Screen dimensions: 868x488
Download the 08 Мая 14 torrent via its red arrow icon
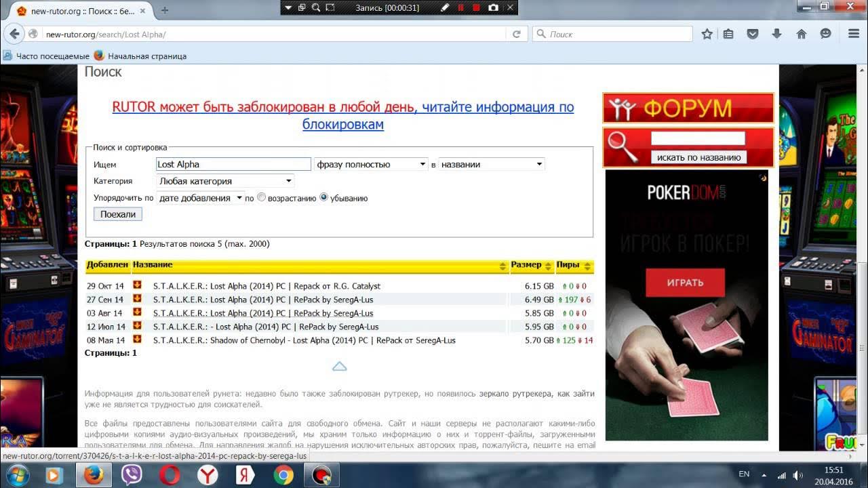point(137,340)
